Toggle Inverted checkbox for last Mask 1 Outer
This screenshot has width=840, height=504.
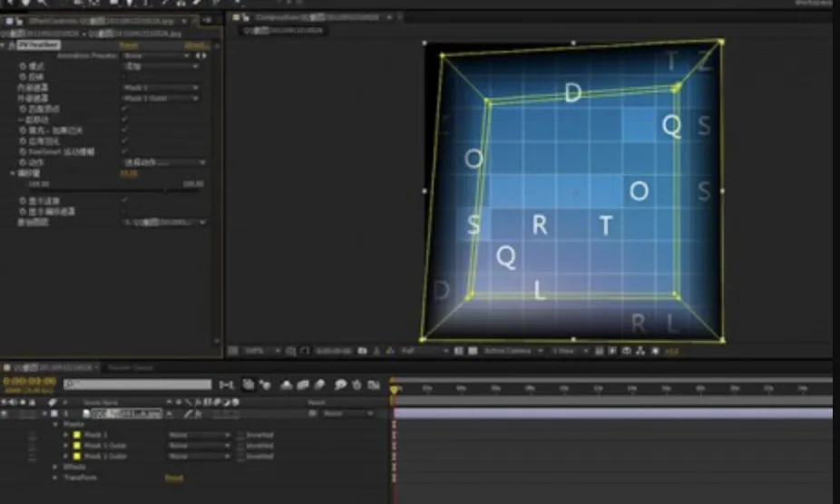click(x=240, y=456)
